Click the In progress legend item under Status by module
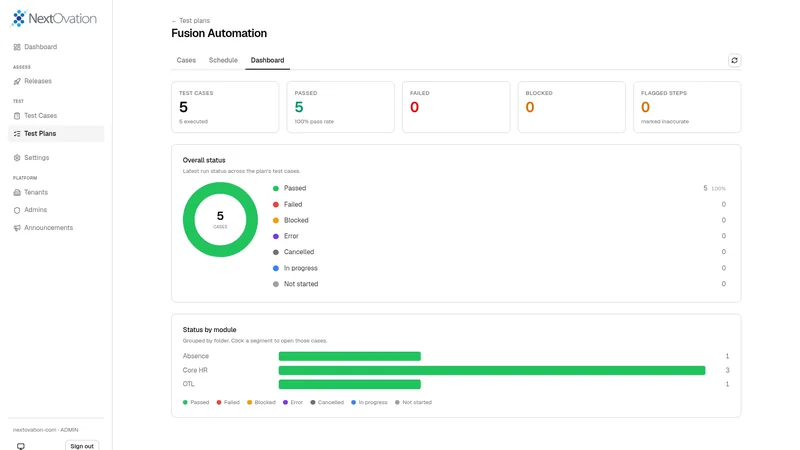 pyautogui.click(x=369, y=403)
